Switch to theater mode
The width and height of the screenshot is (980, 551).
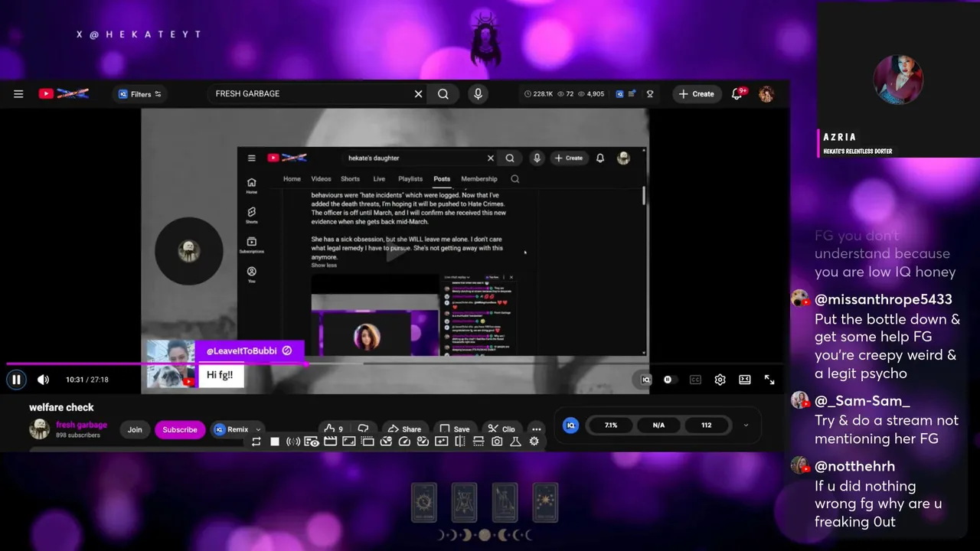[x=744, y=380]
